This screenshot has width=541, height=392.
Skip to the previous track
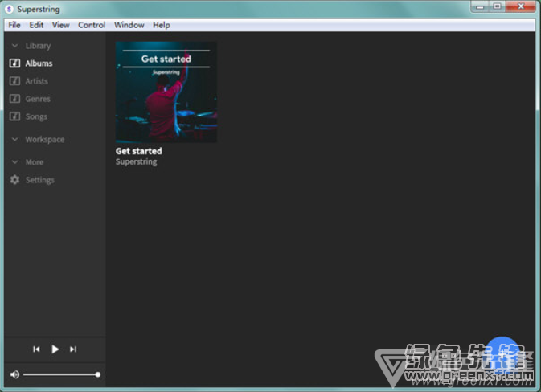click(36, 349)
